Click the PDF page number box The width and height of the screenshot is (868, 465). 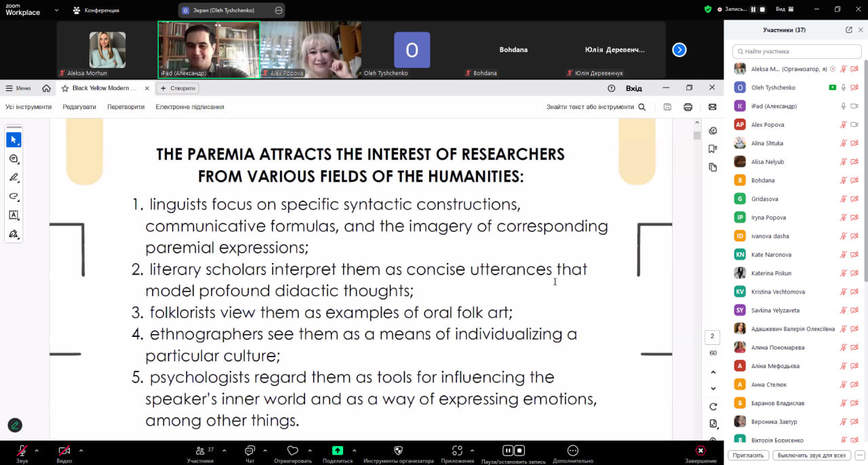pyautogui.click(x=713, y=337)
